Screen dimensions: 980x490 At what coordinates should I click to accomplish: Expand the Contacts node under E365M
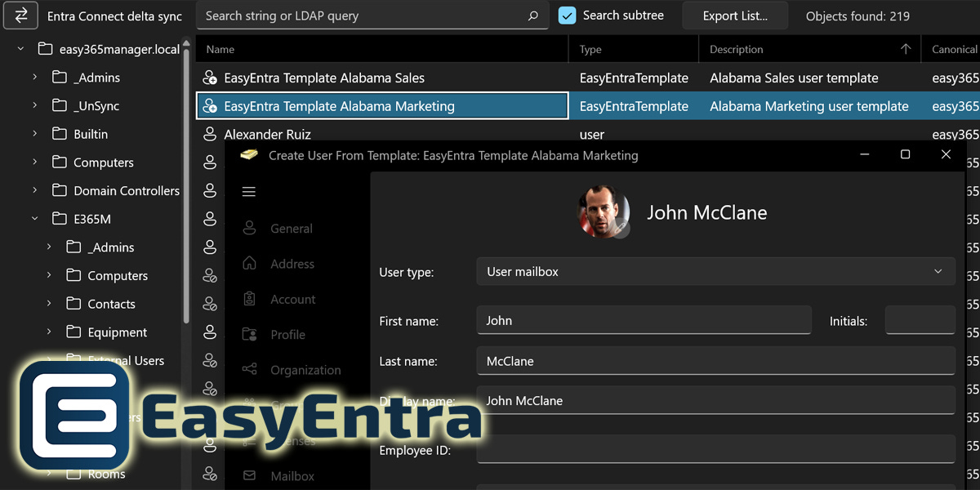pos(49,304)
